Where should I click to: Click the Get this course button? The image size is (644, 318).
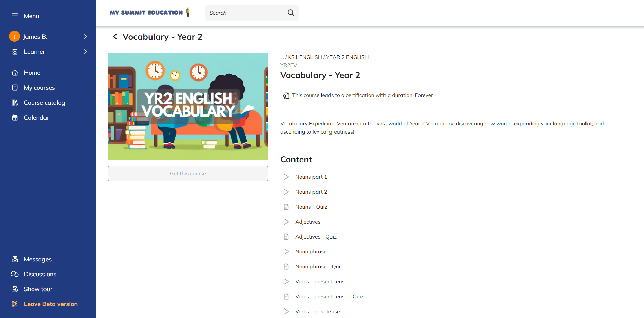(188, 174)
